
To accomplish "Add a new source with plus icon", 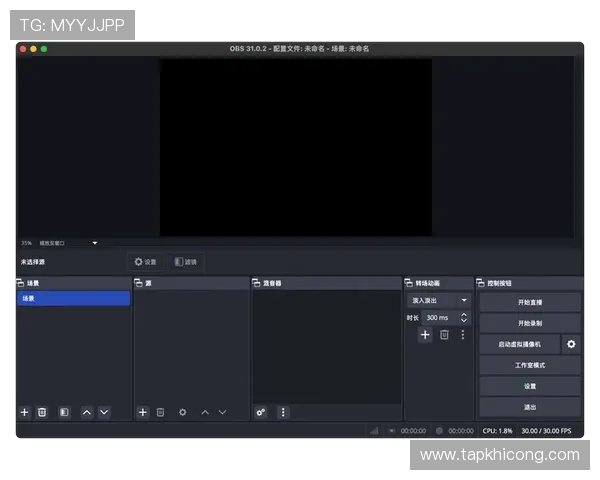I will click(x=143, y=412).
